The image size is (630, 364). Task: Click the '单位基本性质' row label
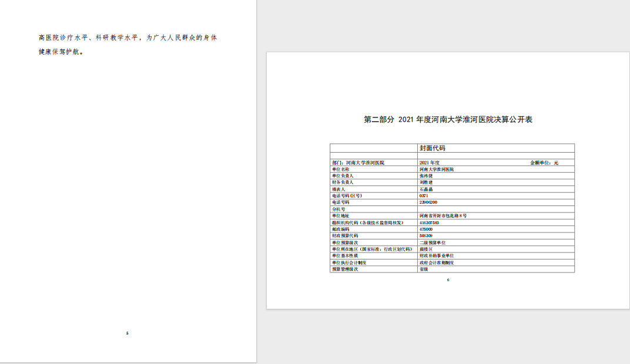[345, 255]
